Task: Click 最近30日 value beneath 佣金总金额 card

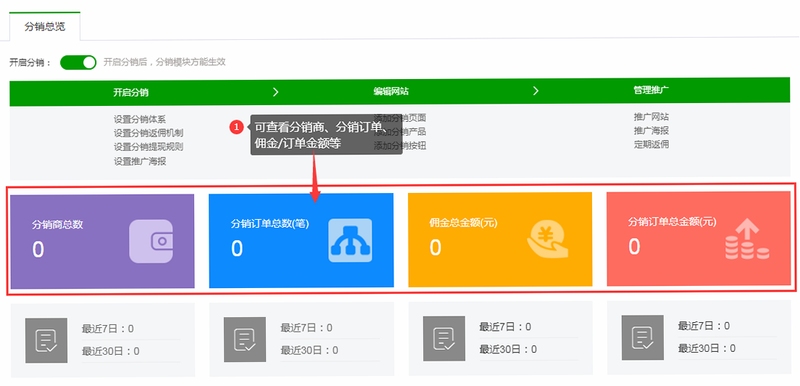Action: [x=508, y=349]
